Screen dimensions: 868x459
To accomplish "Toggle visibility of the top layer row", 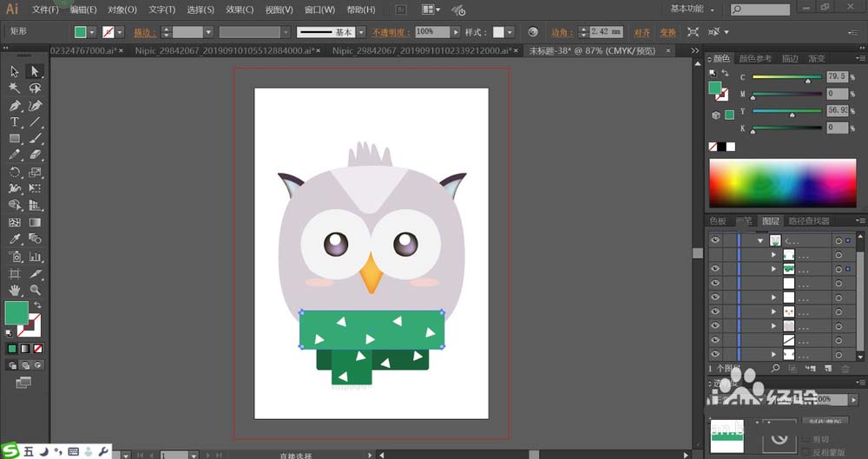I will tap(715, 240).
